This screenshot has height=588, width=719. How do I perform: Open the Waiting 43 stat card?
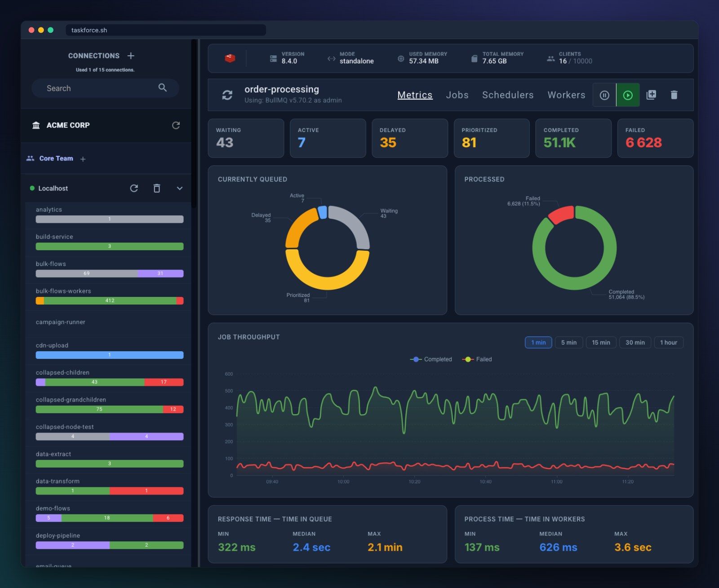(246, 138)
